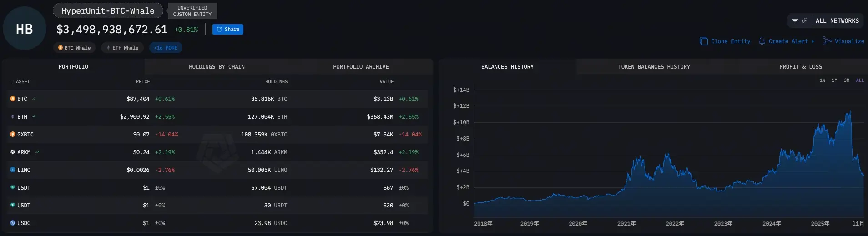Click the 2021年 label on the chart axis
The height and width of the screenshot is (236, 868).
point(626,223)
